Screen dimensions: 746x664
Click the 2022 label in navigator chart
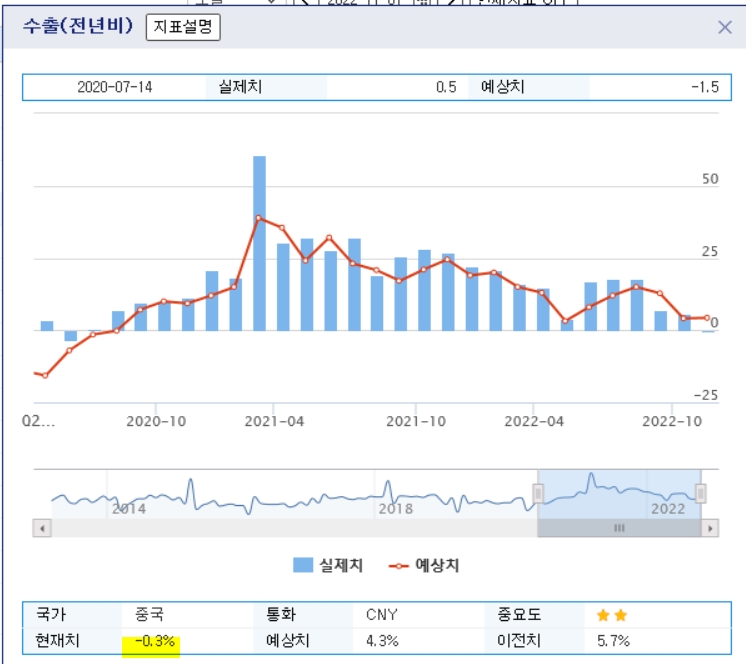pyautogui.click(x=668, y=509)
